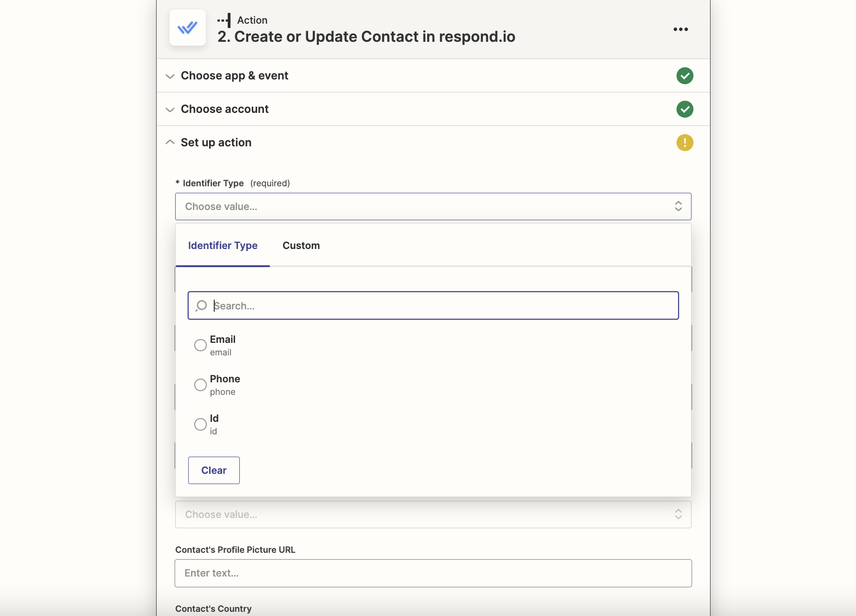Click yellow warning icon beside Set up action
The image size is (856, 616).
point(685,143)
